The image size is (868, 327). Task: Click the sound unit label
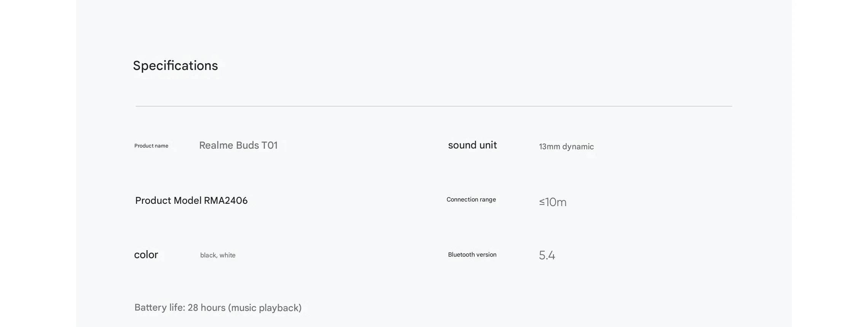[472, 145]
